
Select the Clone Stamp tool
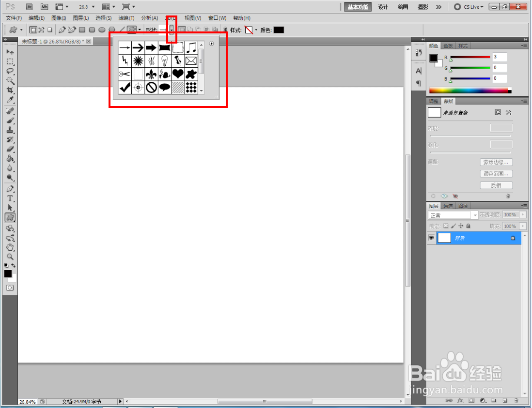[10, 130]
